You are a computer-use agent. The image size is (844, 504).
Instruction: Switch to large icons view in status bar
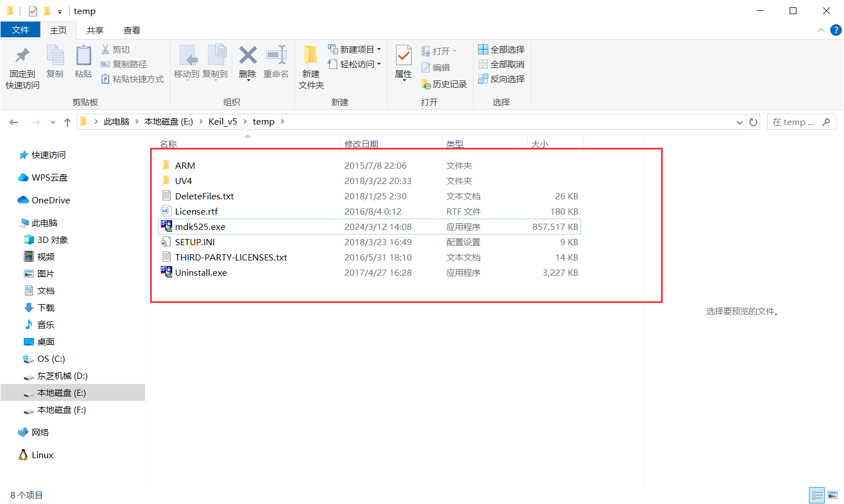[833, 495]
